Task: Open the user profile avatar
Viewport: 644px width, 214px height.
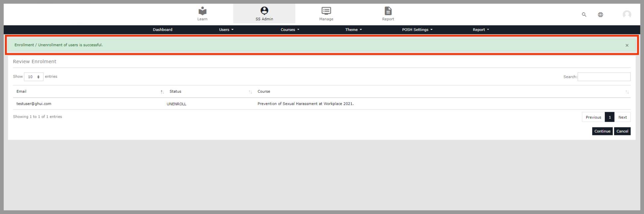Action: click(627, 14)
